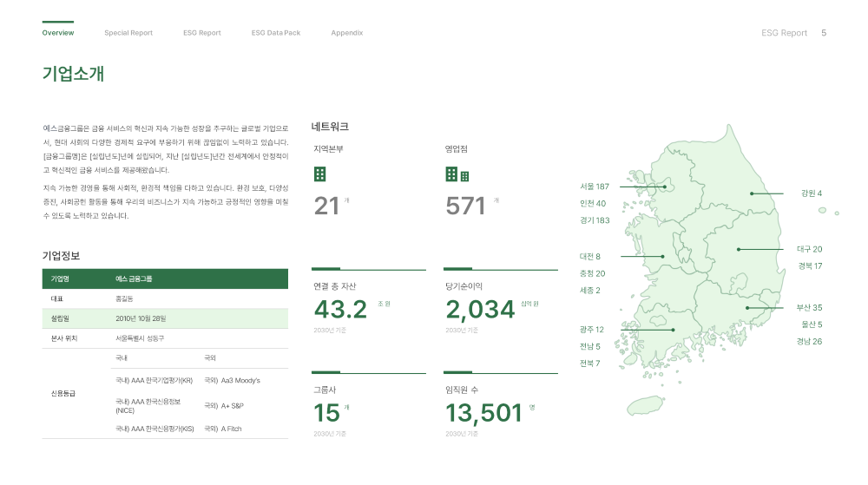Image resolution: width=868 pixels, height=485 pixels.
Task: Click the 충청 20 map label
Action: 592,274
